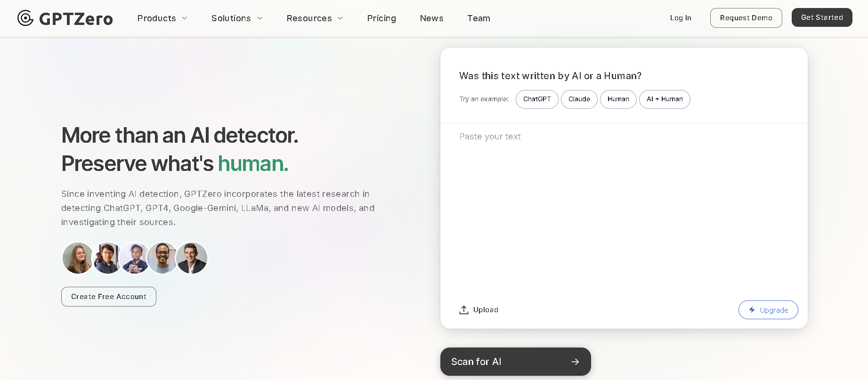Viewport: 868px width, 380px height.
Task: Click the first team avatar, the woman
Action: [78, 258]
